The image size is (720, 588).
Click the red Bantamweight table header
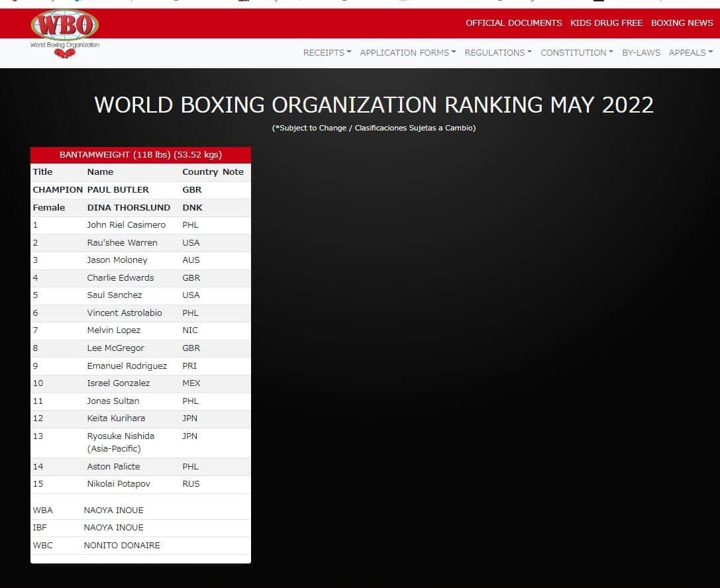tap(140, 155)
